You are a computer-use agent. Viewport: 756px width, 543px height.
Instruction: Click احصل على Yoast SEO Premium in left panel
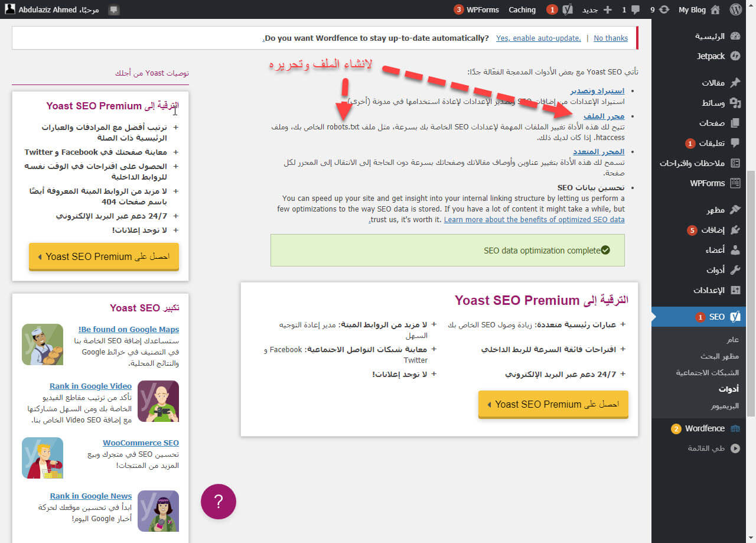coord(104,256)
